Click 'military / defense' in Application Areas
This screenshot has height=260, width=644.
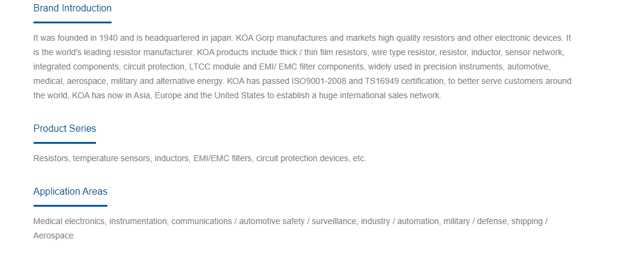[475, 222]
